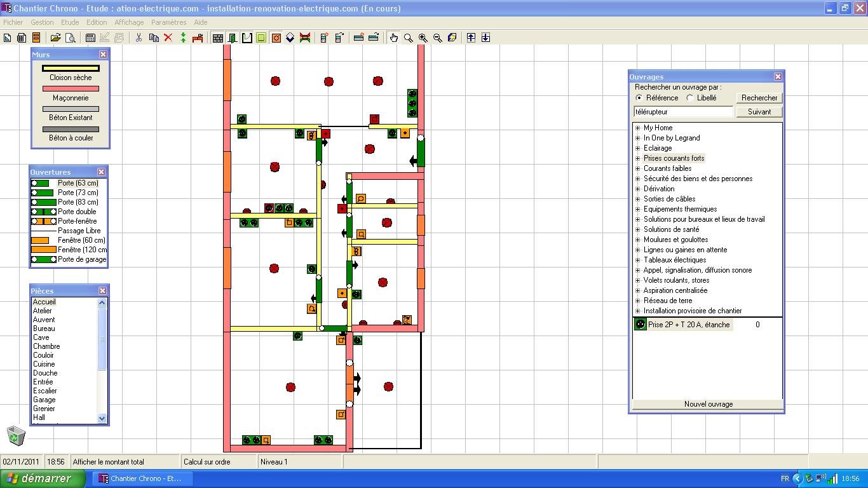Click the Prise 2P + T 20A socket icon
The height and width of the screenshot is (488, 868).
(x=641, y=325)
